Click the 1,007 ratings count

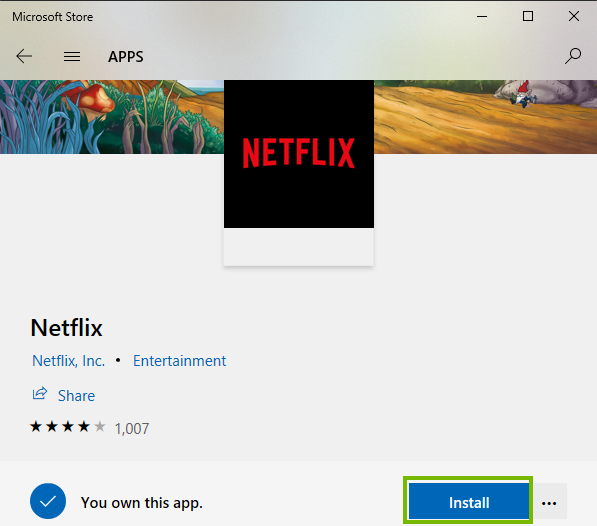pos(132,429)
